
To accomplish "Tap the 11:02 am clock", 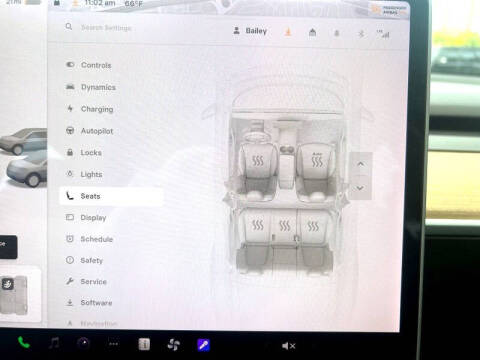I will (100, 3).
